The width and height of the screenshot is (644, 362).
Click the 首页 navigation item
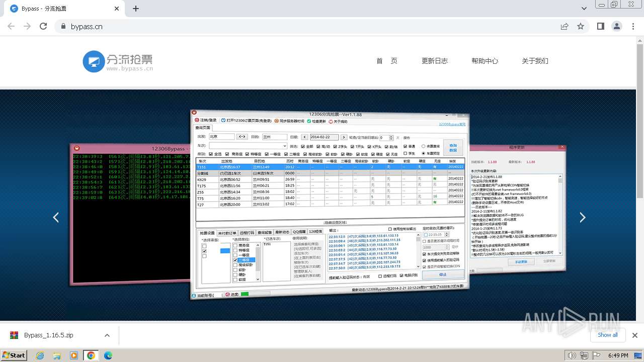click(387, 61)
